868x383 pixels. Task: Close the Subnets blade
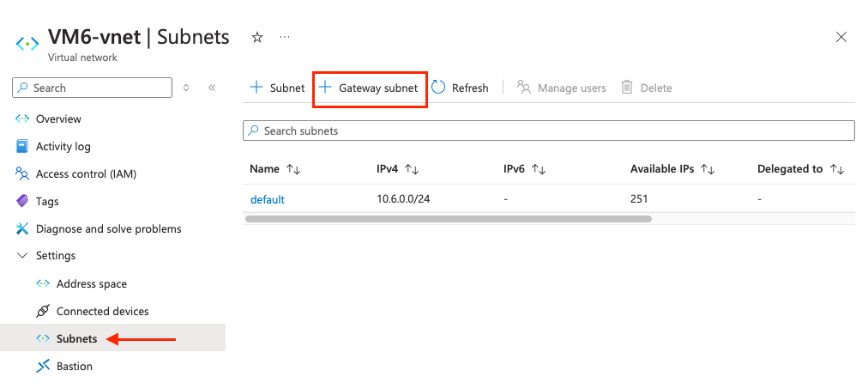pyautogui.click(x=841, y=37)
